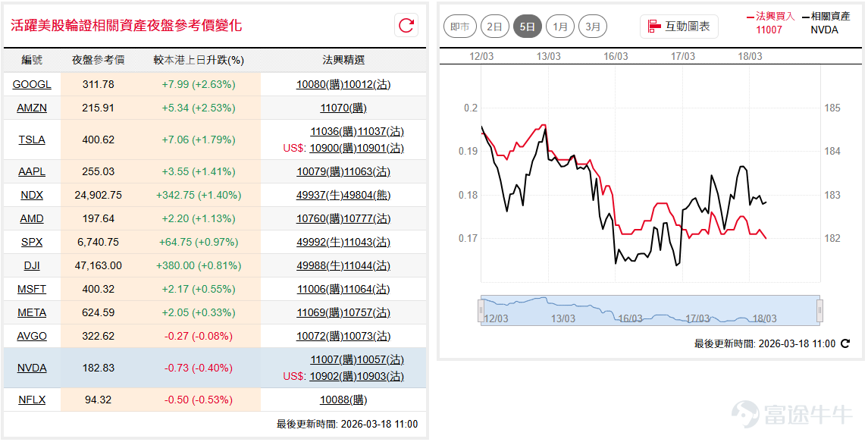Open DJI put warrant 11044
Image resolution: width=868 pixels, height=442 pixels.
point(367,265)
